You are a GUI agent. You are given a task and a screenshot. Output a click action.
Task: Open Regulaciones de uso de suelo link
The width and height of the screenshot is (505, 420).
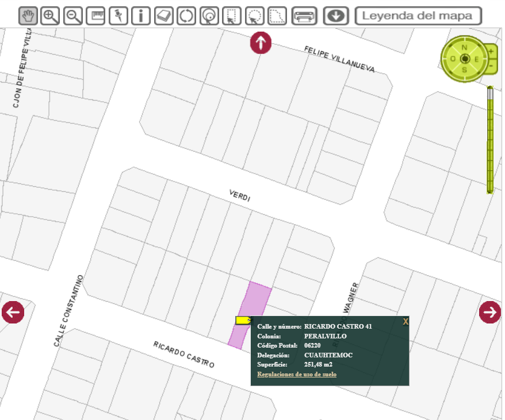[x=297, y=375]
